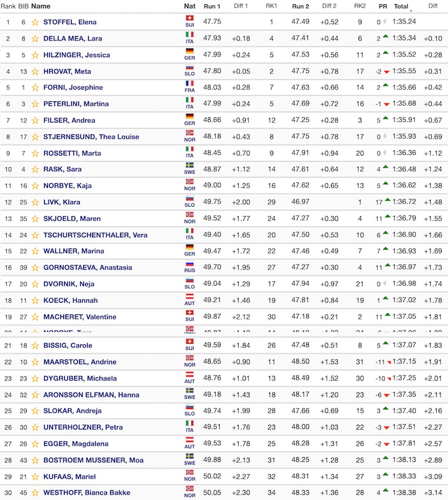Click the French flag in FORNI row
Viewport: 448px width, 500px height.
point(190,83)
